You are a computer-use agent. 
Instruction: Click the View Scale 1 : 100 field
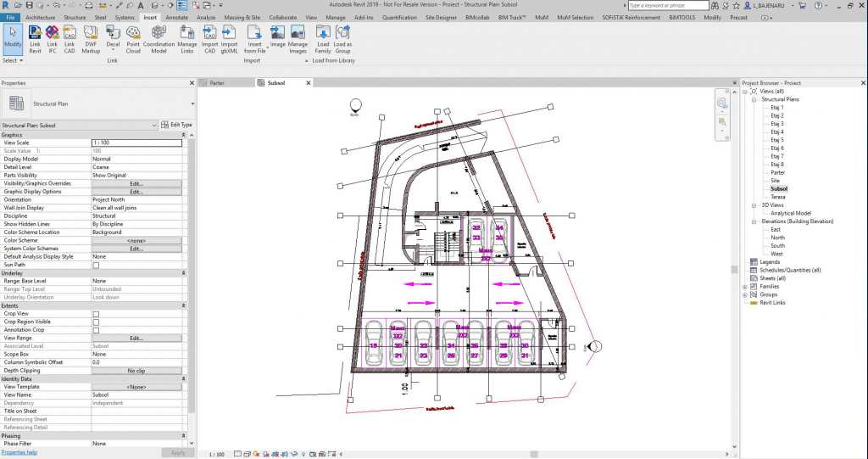[x=136, y=143]
